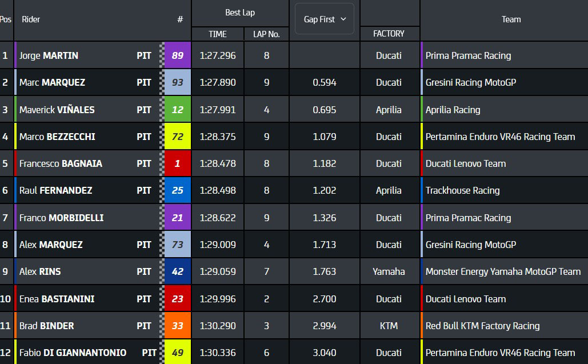
Task: Click Marco Bezzecchi's number 72 badge
Action: tap(177, 137)
